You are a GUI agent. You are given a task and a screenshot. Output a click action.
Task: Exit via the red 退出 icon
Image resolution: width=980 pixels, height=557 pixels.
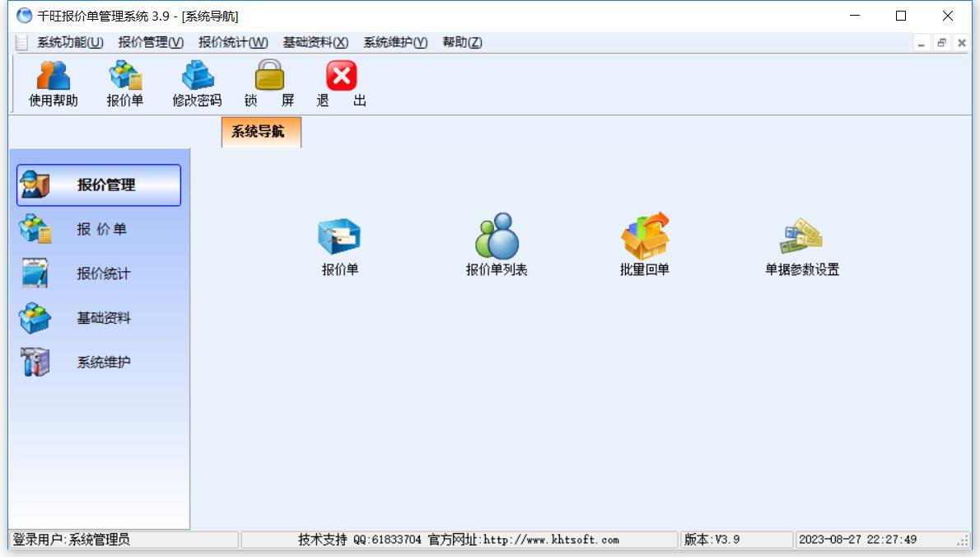(341, 84)
